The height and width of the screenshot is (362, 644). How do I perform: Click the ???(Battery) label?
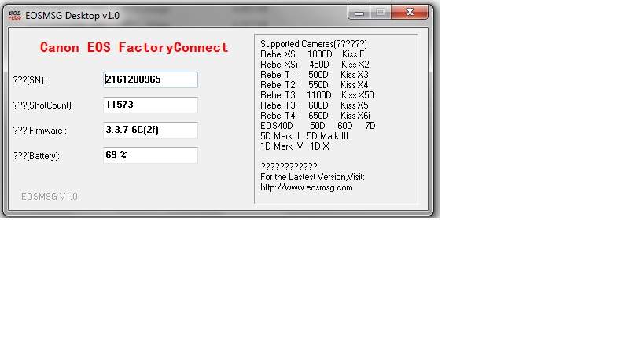tap(43, 156)
